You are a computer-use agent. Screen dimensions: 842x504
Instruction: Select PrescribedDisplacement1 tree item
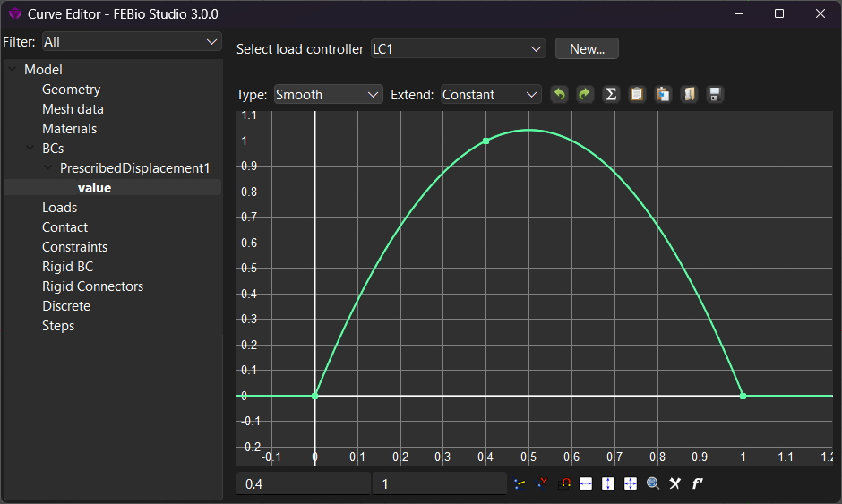134,168
